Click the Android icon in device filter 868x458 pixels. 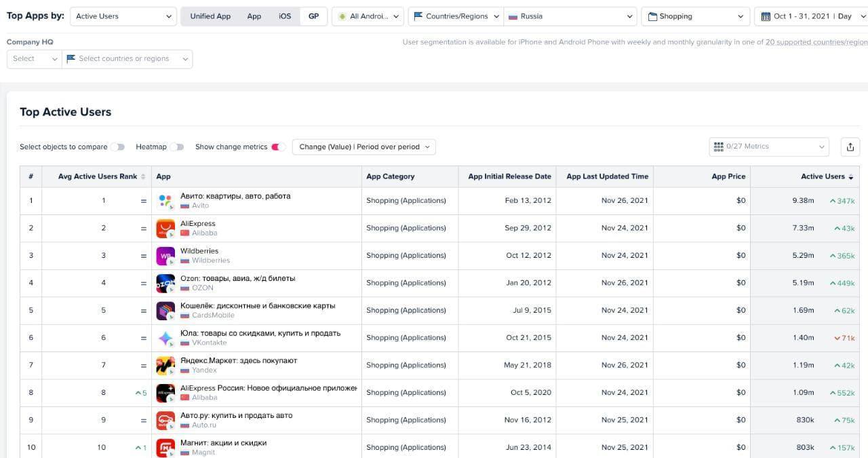(x=342, y=16)
